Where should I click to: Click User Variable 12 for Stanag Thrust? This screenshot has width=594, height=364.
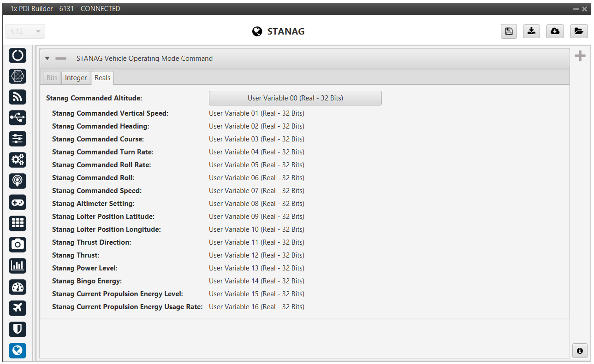[x=256, y=255]
